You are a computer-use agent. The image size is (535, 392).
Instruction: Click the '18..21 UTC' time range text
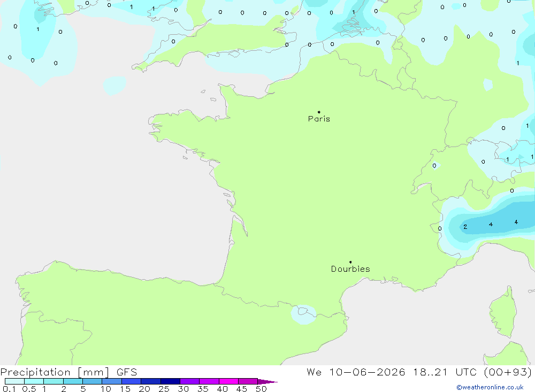click(445, 372)
